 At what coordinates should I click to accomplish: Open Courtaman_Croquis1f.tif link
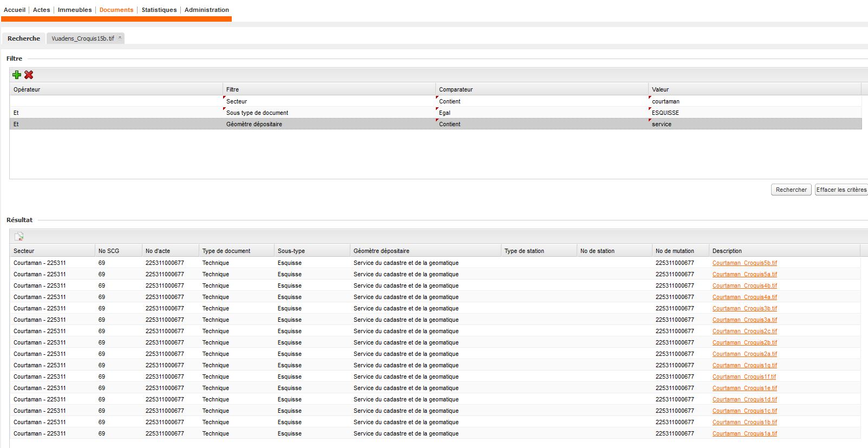coord(744,376)
